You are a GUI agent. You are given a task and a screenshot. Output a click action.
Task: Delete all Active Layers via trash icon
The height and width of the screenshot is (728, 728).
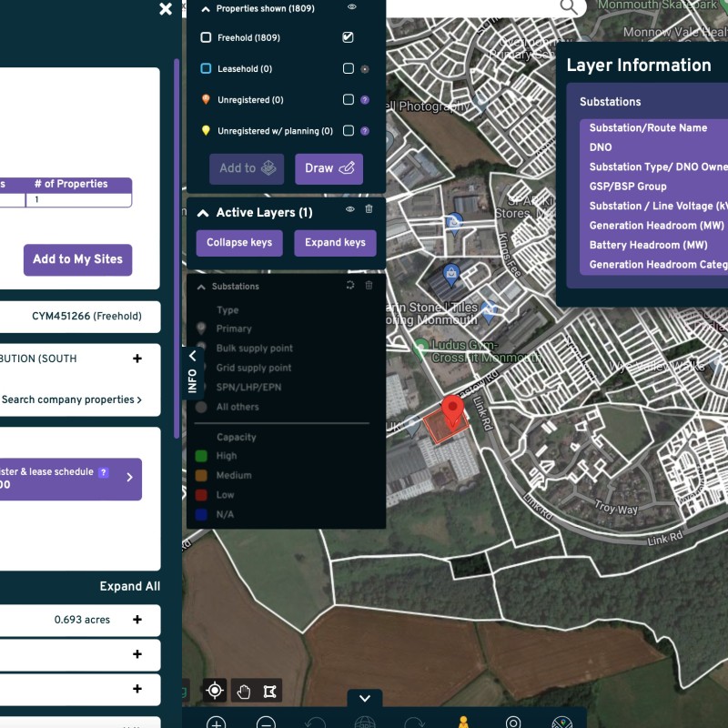tap(369, 209)
